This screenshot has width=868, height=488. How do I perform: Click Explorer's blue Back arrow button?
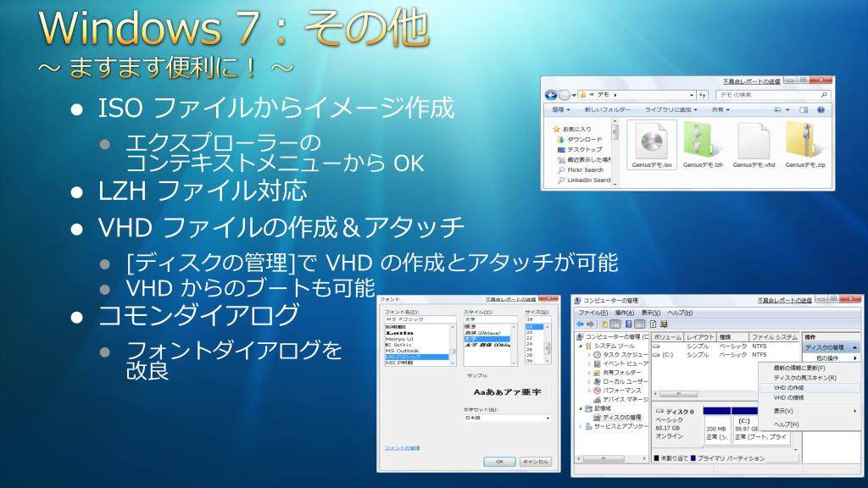point(551,95)
